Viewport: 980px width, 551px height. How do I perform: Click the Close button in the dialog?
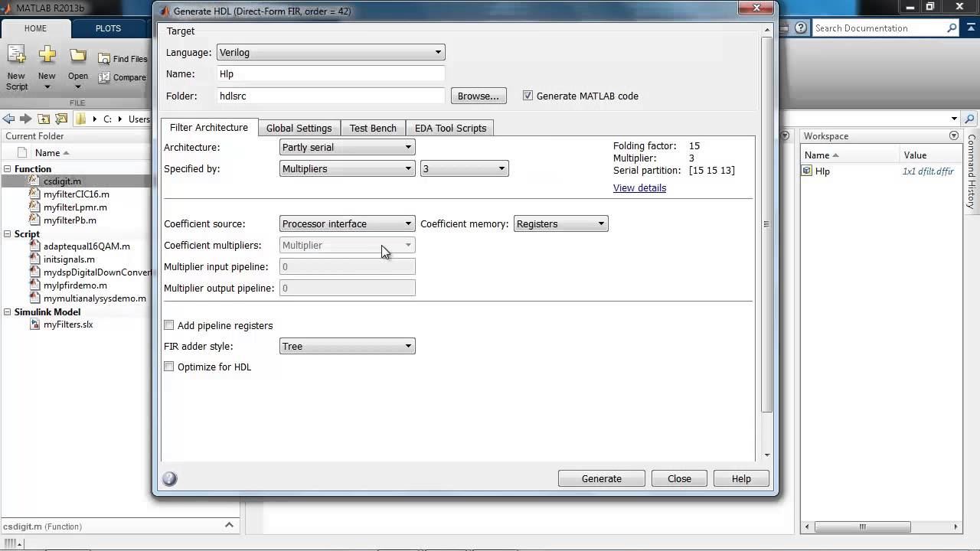679,478
